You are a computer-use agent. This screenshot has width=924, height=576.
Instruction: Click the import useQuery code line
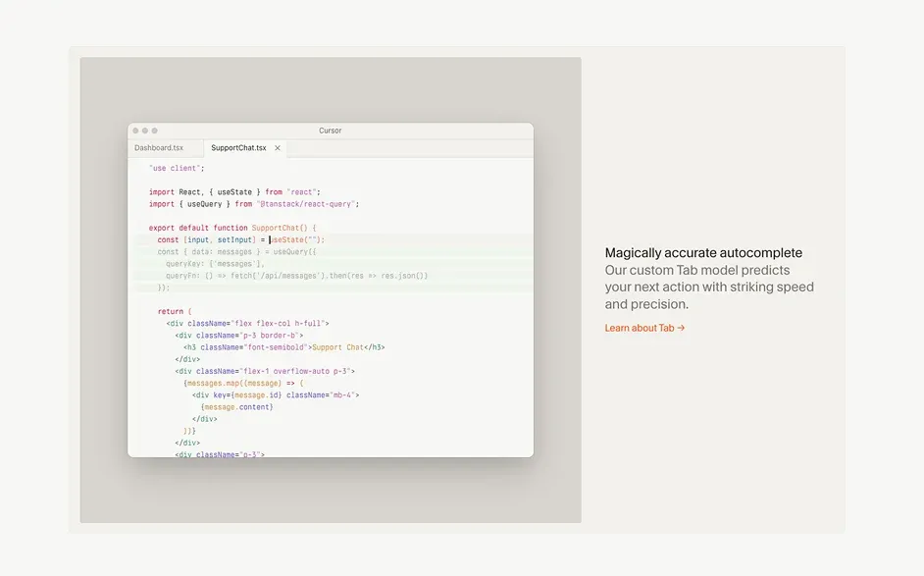253,204
